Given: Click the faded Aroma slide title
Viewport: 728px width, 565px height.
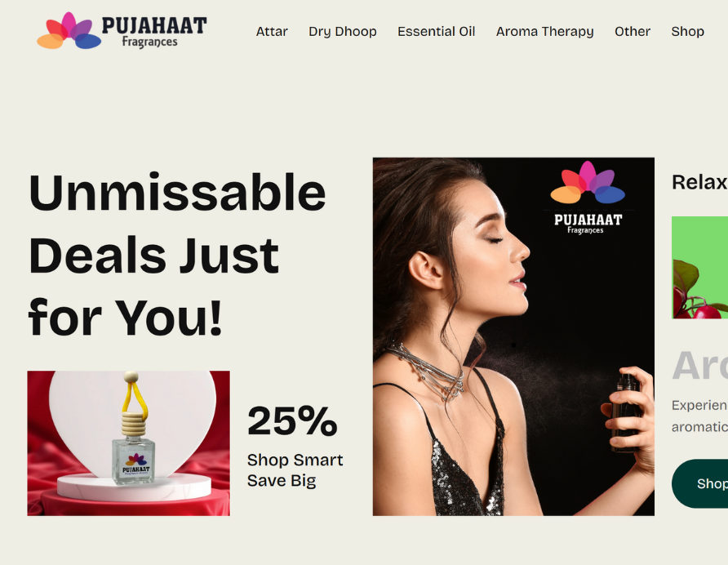Looking at the screenshot, I should pos(700,366).
